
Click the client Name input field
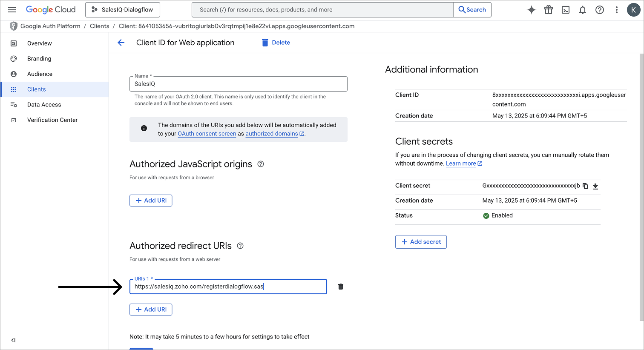point(238,84)
